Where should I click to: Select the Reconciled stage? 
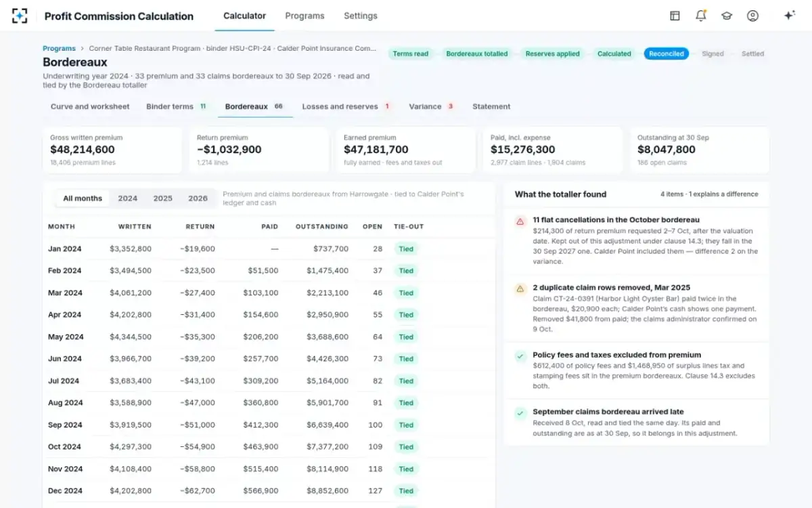[667, 54]
